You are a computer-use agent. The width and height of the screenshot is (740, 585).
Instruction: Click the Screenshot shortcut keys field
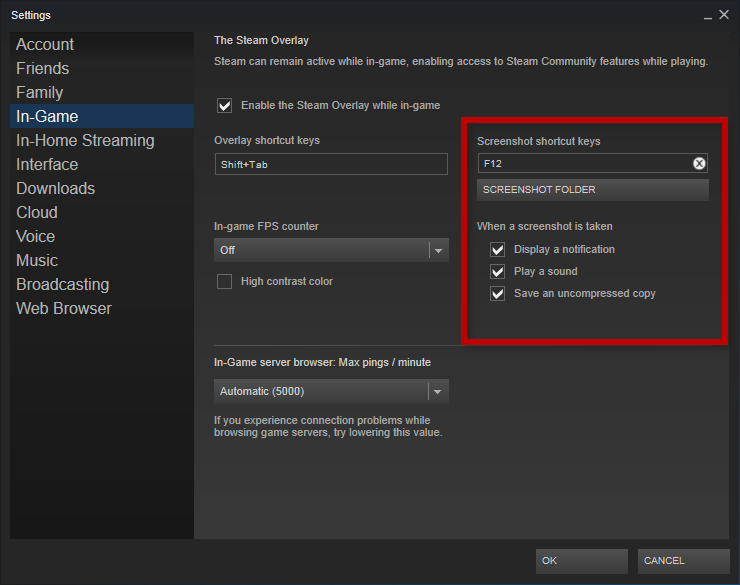593,163
